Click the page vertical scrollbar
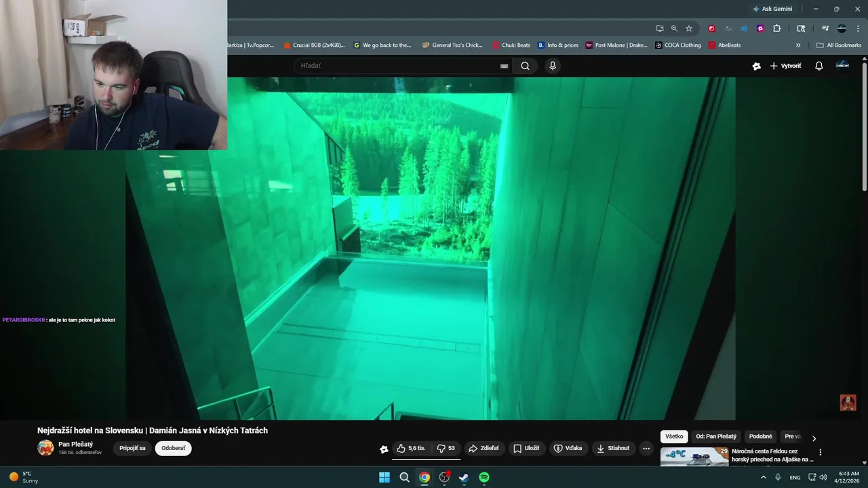 click(864, 125)
